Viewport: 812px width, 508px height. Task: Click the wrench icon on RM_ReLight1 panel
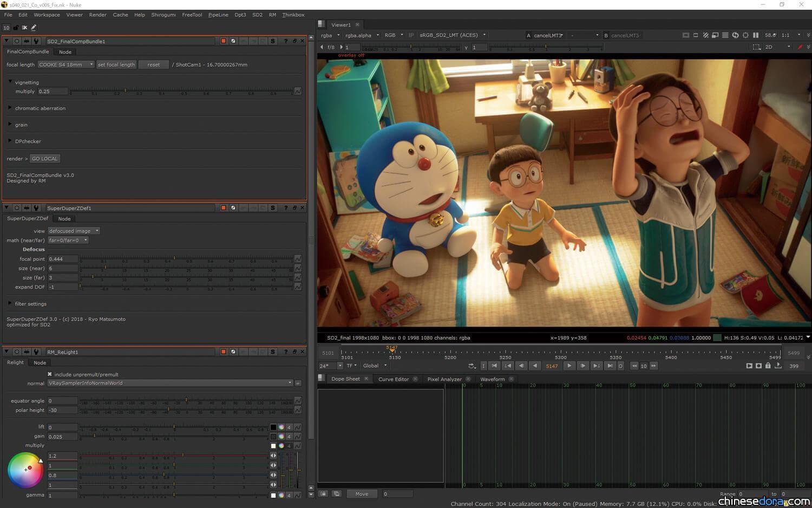(x=36, y=352)
